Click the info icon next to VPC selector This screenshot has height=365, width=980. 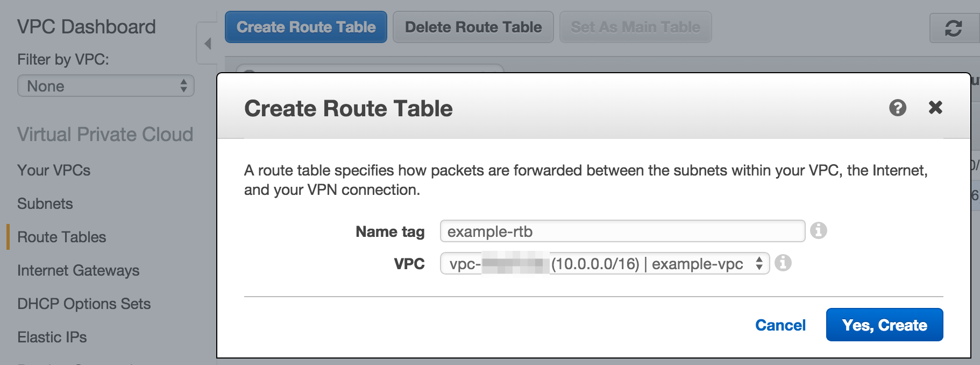(x=784, y=263)
